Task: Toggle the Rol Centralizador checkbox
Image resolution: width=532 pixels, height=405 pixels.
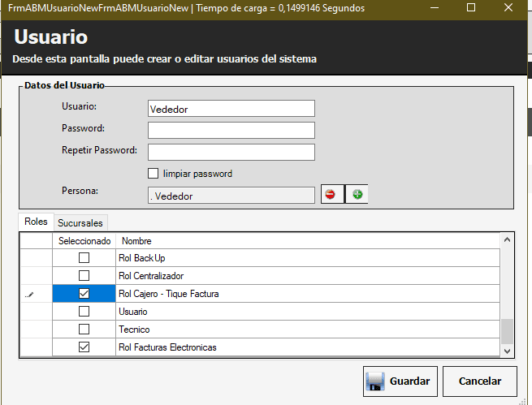Action: (84, 276)
